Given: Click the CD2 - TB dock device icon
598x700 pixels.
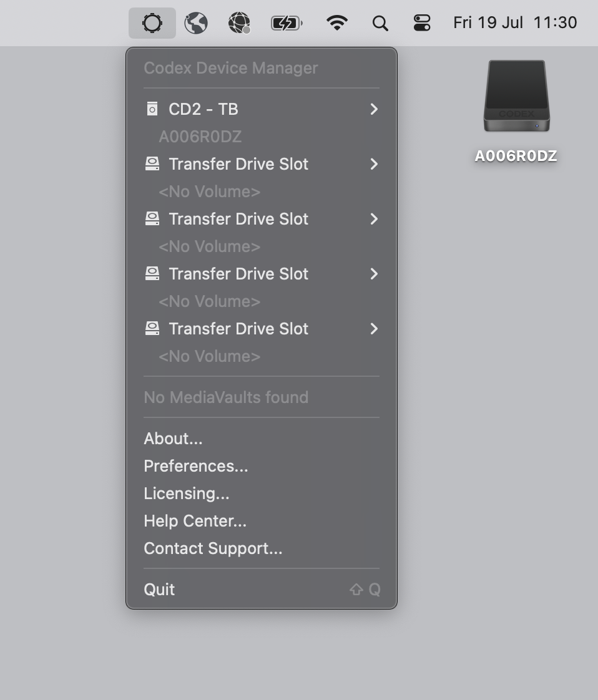Looking at the screenshot, I should [x=152, y=109].
